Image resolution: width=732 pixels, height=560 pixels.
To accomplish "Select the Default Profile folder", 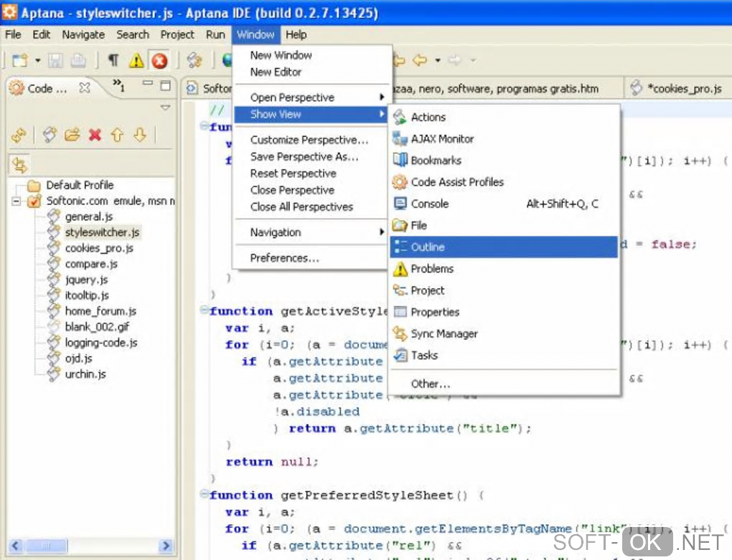I will (x=80, y=185).
